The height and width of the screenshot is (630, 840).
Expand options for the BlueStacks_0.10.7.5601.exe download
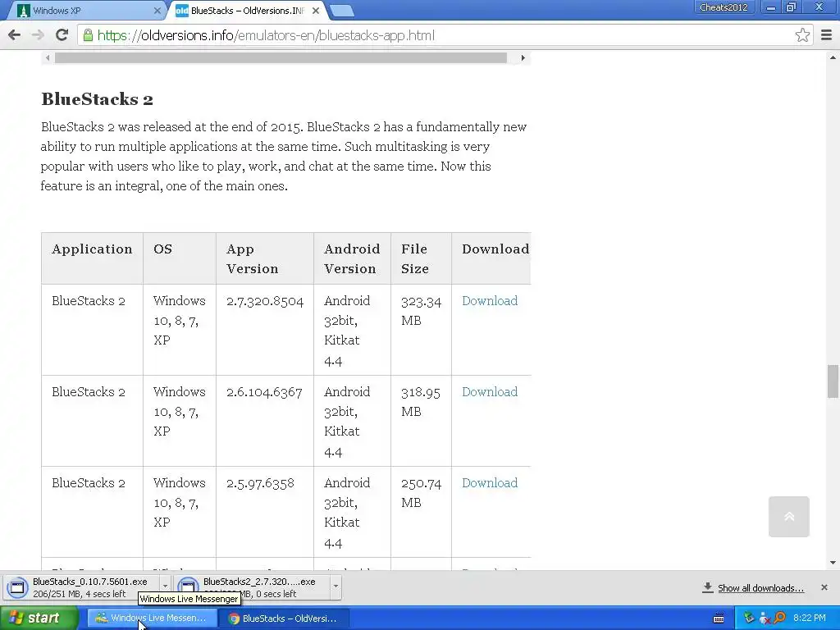[x=165, y=586]
